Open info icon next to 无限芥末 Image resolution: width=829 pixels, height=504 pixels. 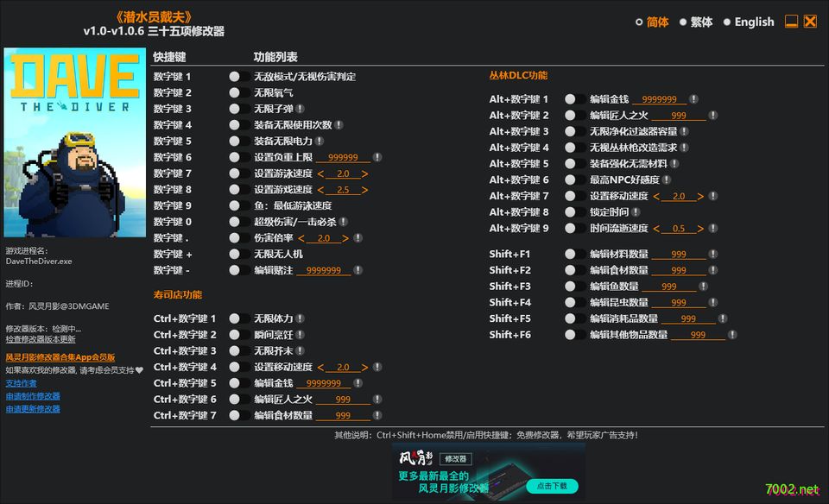pos(300,350)
